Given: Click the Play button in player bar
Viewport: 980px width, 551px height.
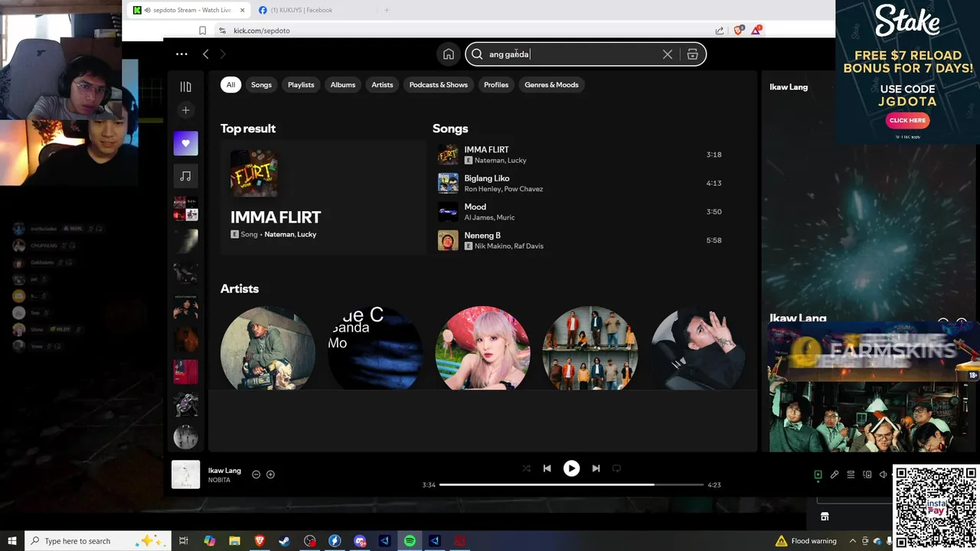Looking at the screenshot, I should [571, 468].
